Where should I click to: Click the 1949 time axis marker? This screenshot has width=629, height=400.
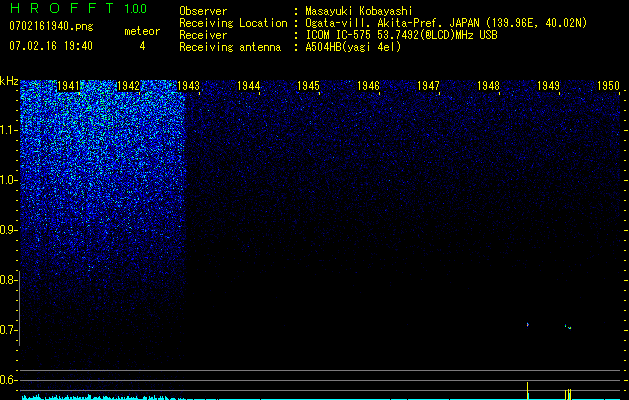pos(548,85)
